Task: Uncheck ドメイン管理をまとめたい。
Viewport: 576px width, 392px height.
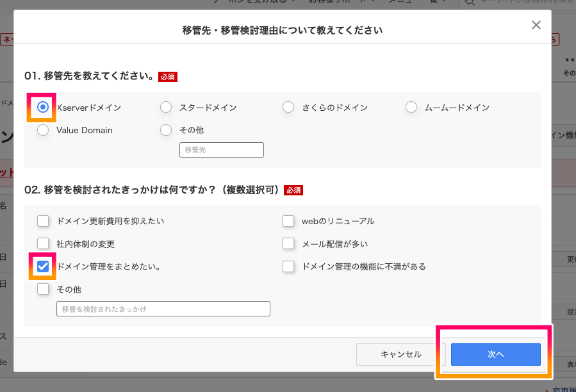Action: (43, 266)
